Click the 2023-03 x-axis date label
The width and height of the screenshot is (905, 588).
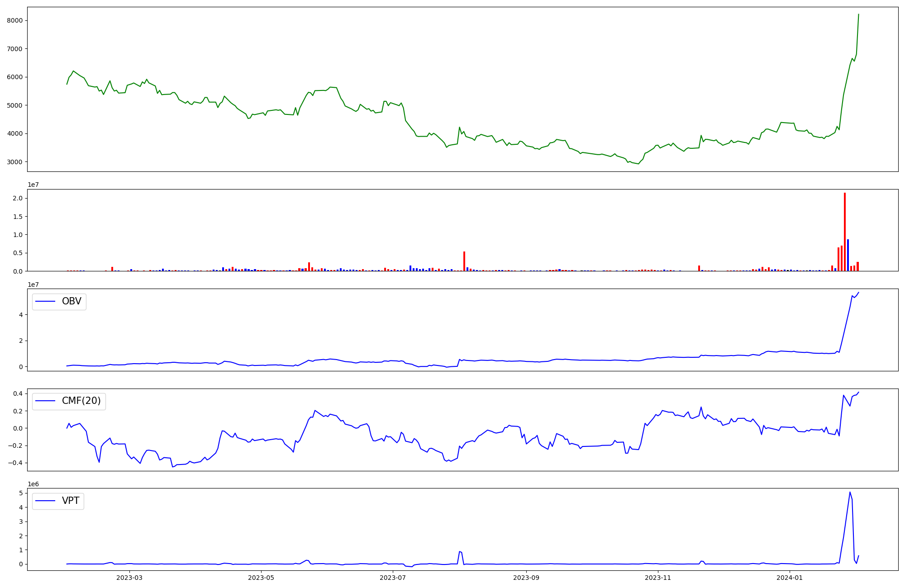pyautogui.click(x=129, y=578)
